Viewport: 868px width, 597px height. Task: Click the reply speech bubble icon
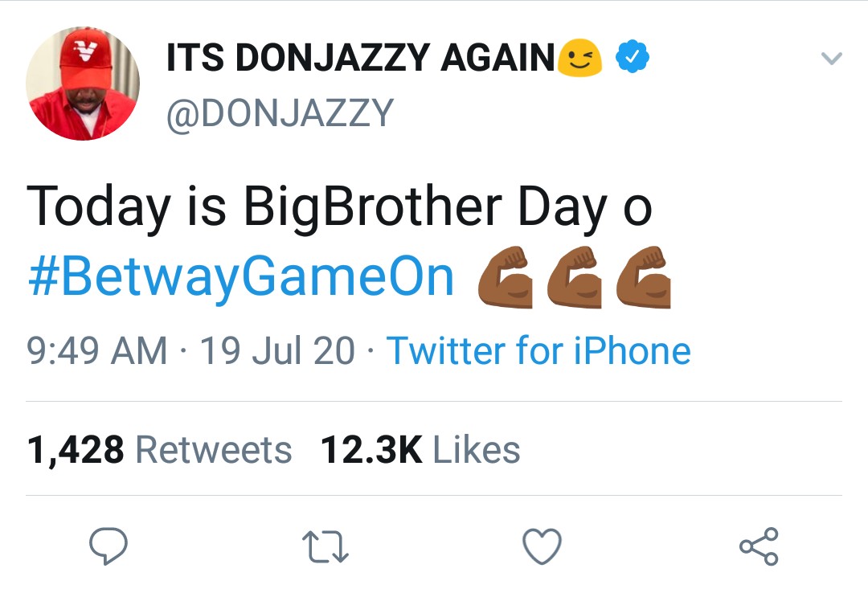click(x=108, y=547)
